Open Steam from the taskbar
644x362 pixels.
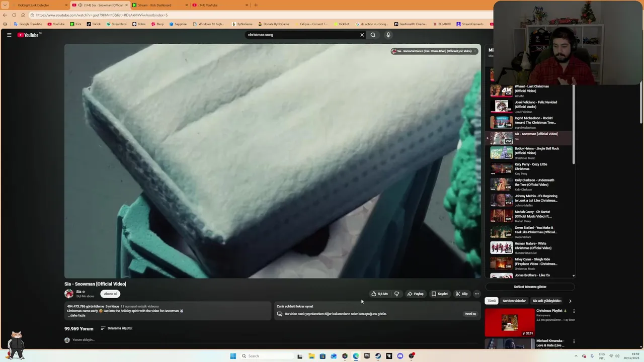(x=378, y=356)
